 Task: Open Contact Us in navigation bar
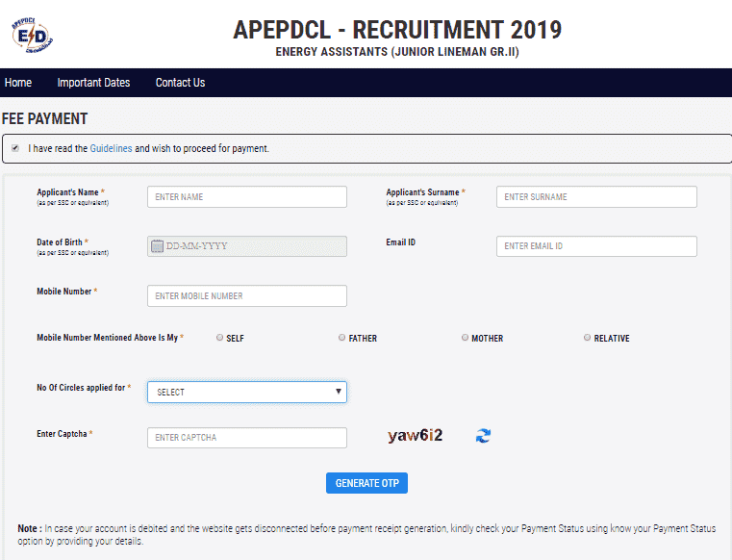click(x=180, y=83)
